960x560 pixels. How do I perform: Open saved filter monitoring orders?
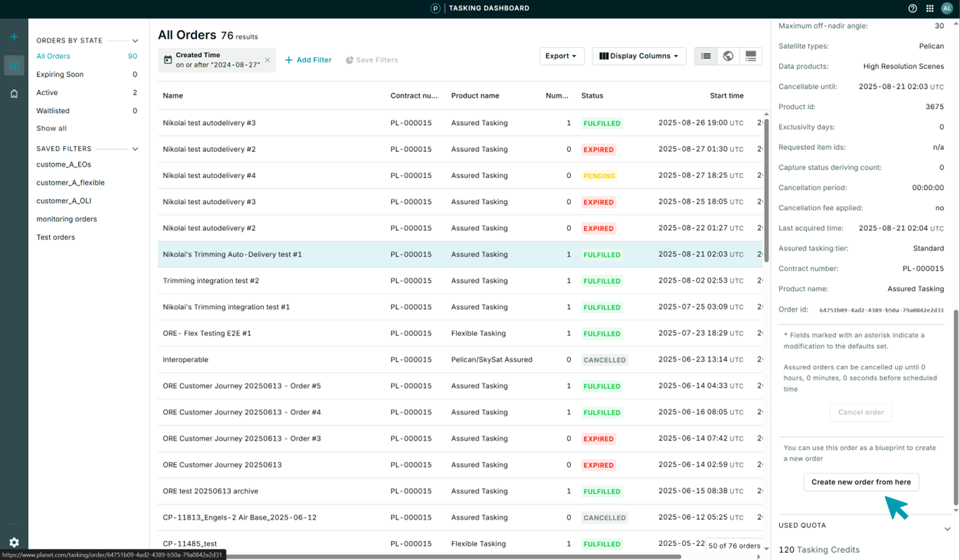(66, 219)
